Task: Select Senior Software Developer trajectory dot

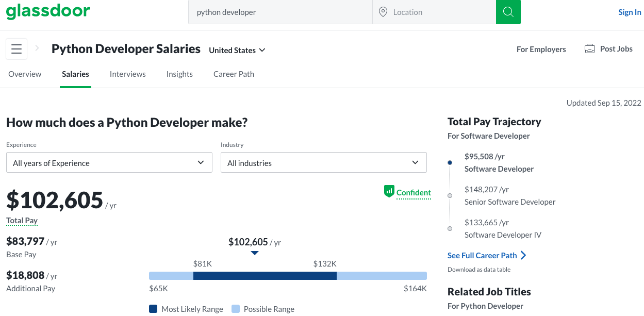Action: pos(450,195)
